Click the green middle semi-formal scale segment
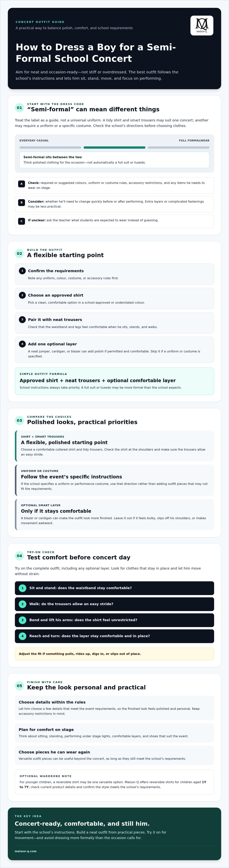Viewport: 229px width, 868px height. point(114,147)
